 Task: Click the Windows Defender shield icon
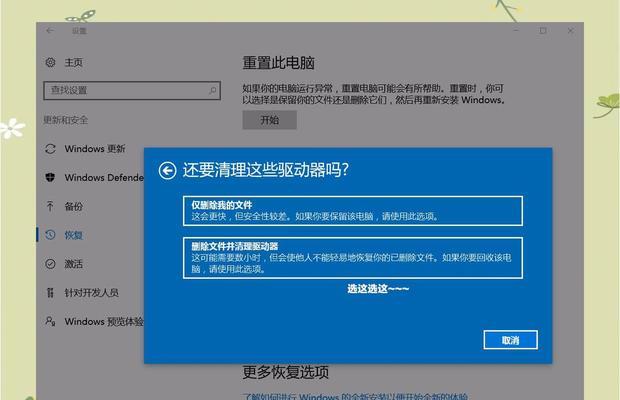tap(50, 177)
